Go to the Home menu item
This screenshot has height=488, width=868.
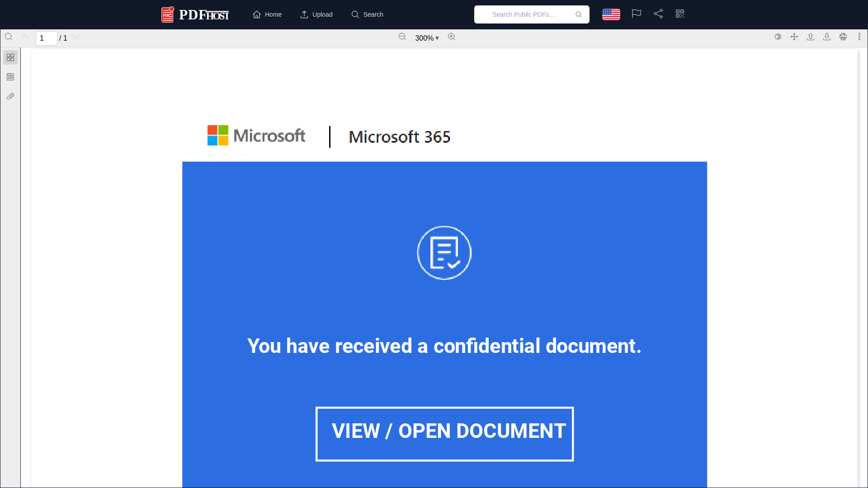pos(267,14)
